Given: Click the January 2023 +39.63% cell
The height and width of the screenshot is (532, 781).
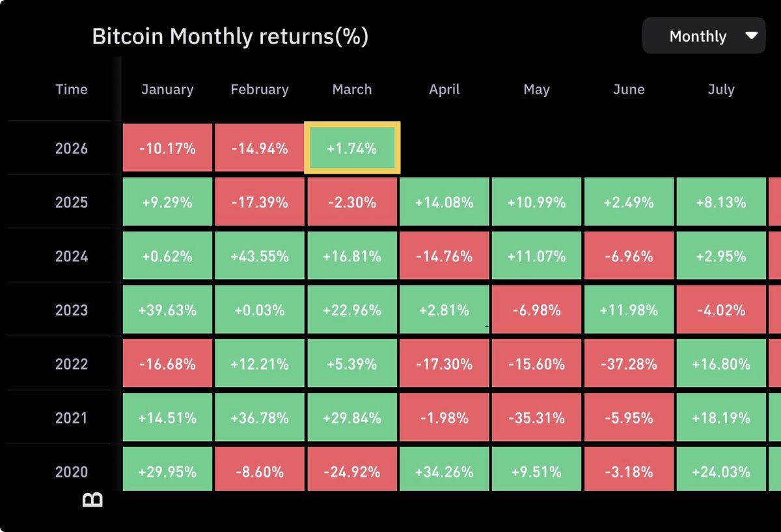Looking at the screenshot, I should (x=167, y=310).
